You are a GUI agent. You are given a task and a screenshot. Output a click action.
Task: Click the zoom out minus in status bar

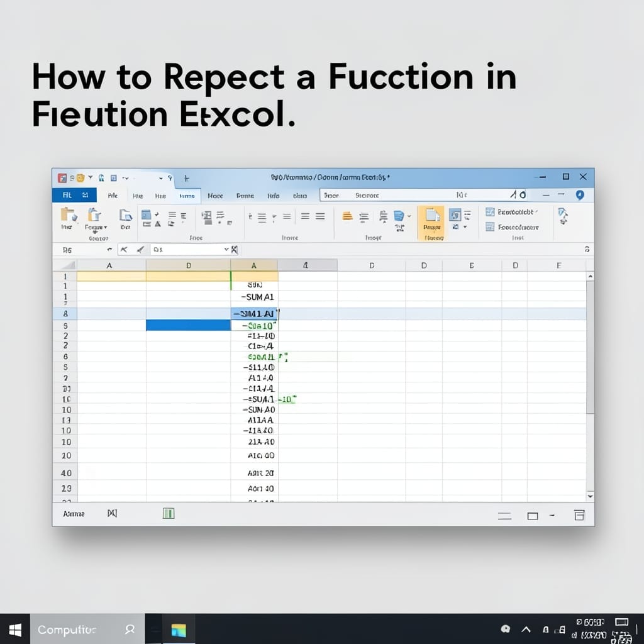tap(552, 515)
